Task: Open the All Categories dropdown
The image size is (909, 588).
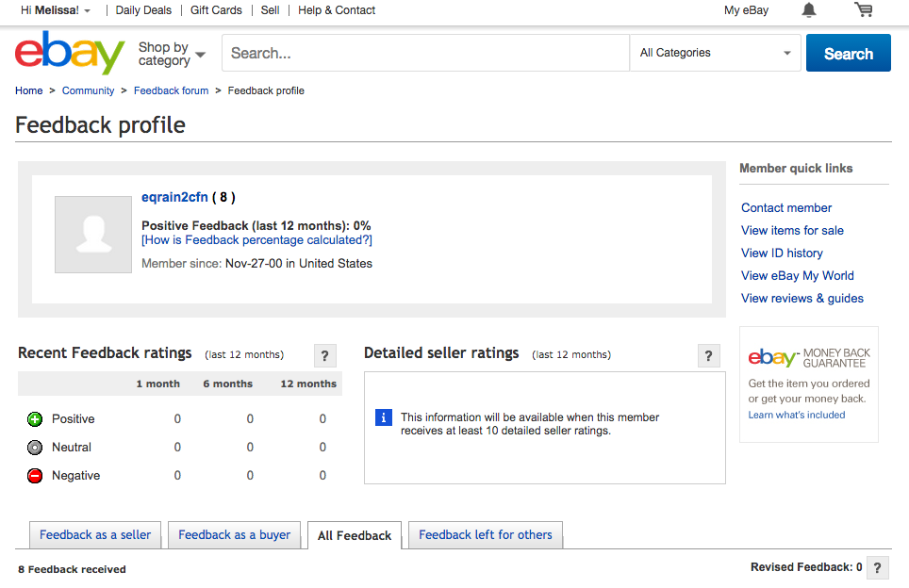Action: pos(716,53)
